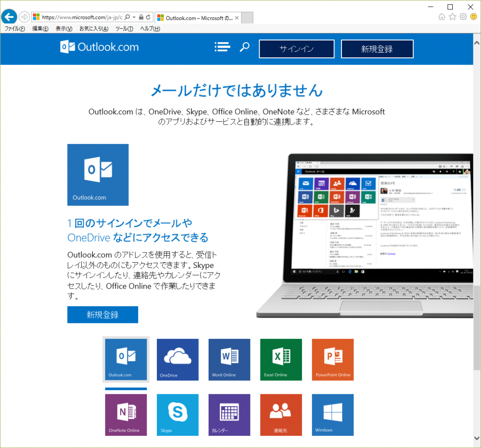This screenshot has height=448, width=481.
Task: Open the お気に入り(A) menu
Action: tap(94, 29)
